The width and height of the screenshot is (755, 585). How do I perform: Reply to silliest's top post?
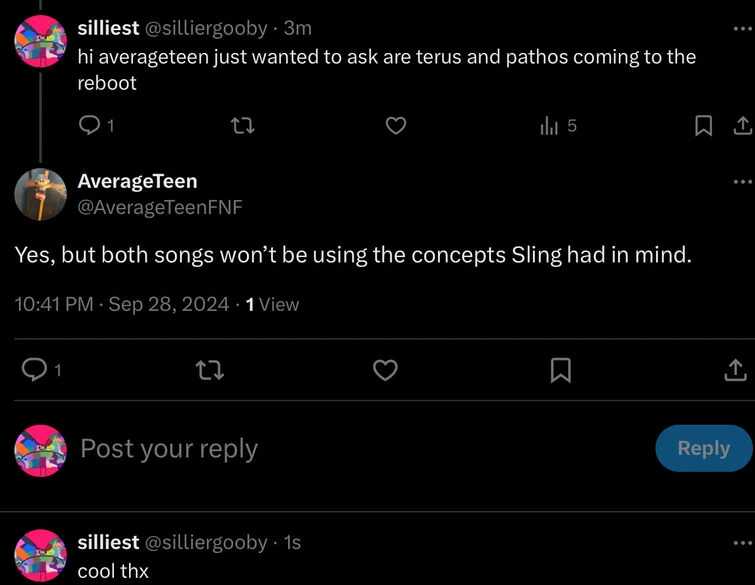click(x=90, y=126)
